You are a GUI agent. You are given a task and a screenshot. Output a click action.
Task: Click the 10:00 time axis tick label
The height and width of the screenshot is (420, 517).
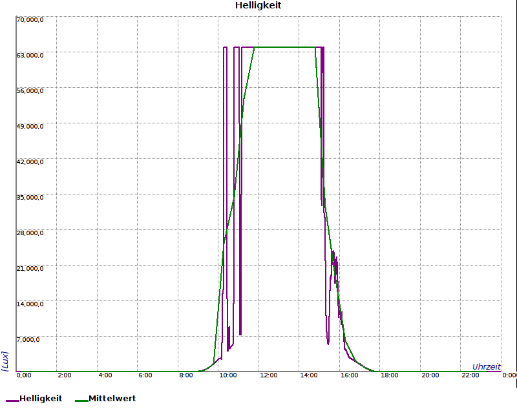228,375
